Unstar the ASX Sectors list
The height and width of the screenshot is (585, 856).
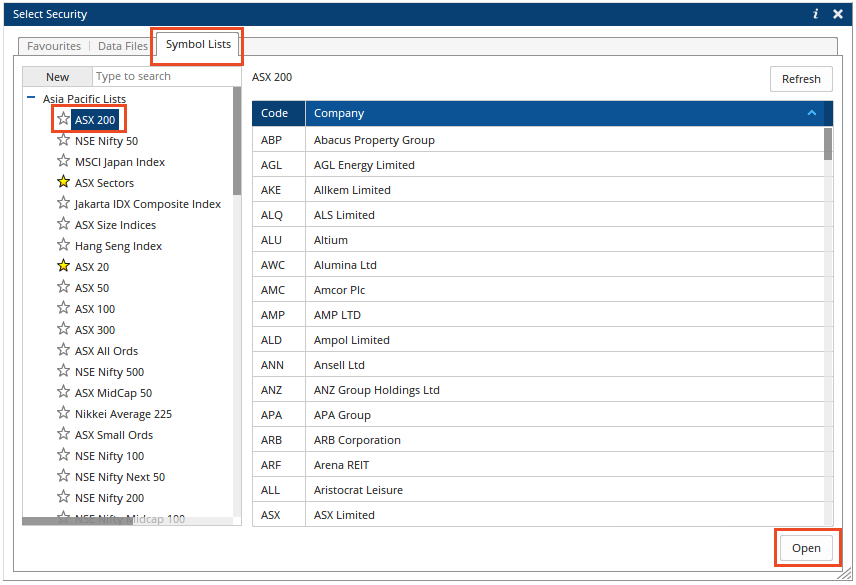click(x=63, y=182)
